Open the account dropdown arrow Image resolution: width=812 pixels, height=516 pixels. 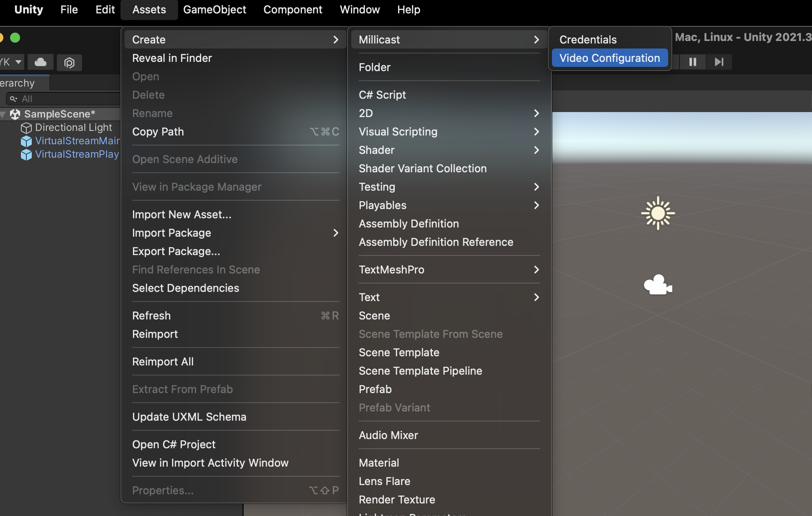point(18,62)
